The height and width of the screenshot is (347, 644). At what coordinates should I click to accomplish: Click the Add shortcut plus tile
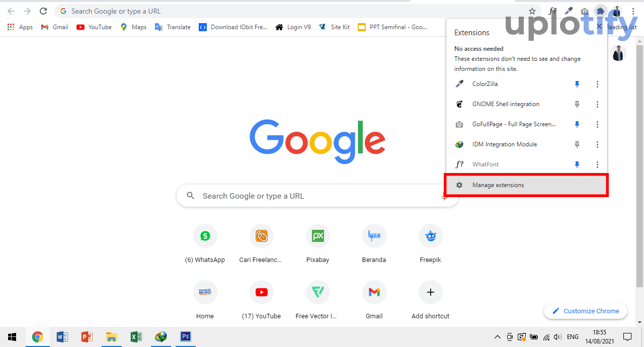point(430,299)
